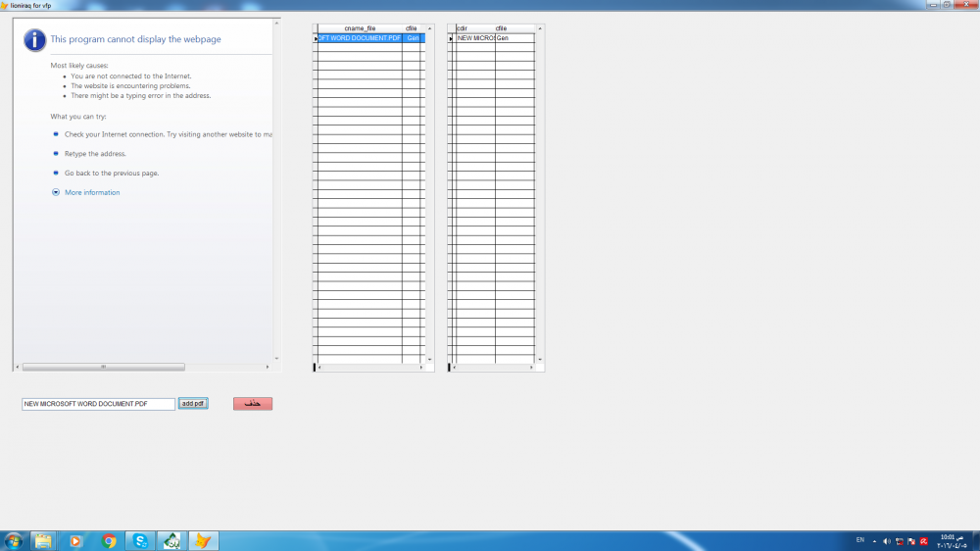Click the second grid's scroll right arrow
Viewport: 980px width, 551px height.
pos(531,368)
